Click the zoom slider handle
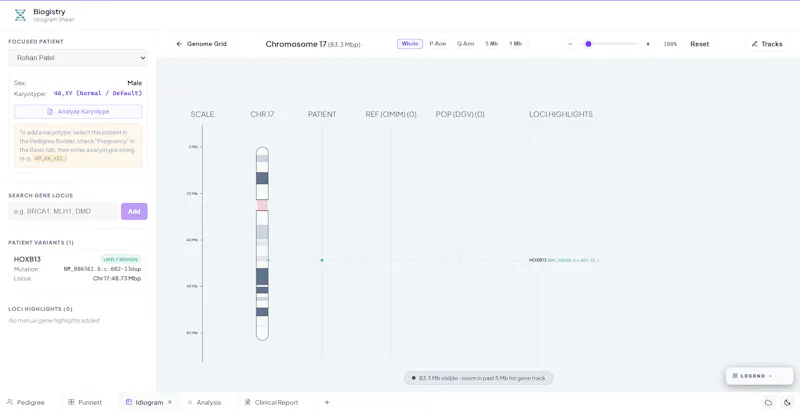This screenshot has width=800, height=411. 588,44
